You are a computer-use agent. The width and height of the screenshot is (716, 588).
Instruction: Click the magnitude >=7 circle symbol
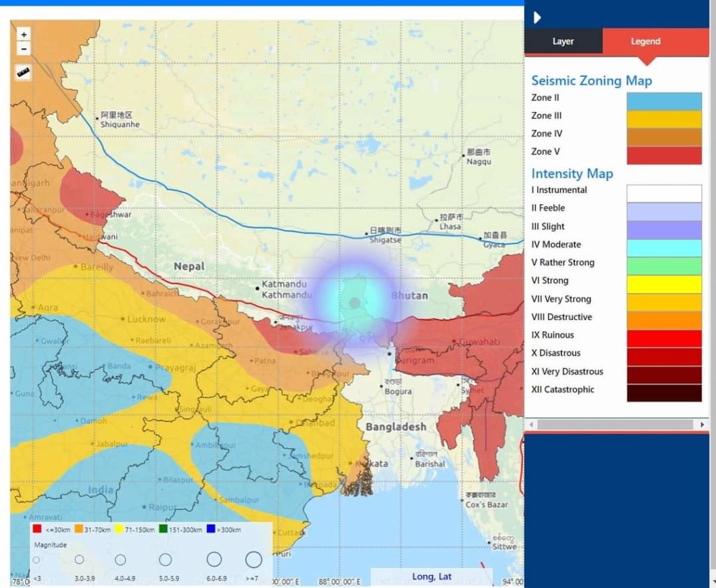tap(254, 559)
